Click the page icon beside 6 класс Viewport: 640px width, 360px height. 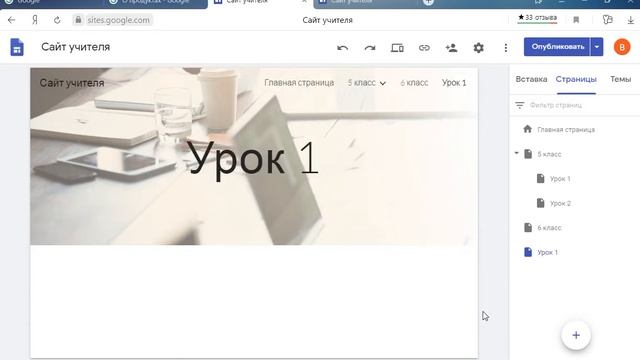(x=528, y=227)
